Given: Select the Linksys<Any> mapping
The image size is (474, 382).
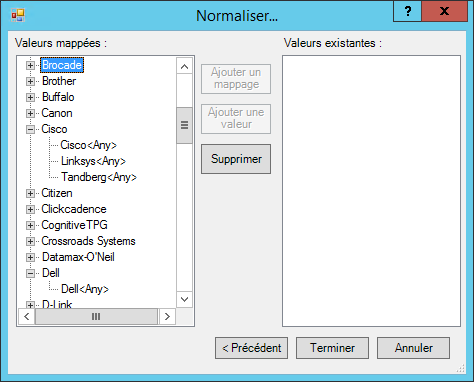Looking at the screenshot, I should coord(93,161).
